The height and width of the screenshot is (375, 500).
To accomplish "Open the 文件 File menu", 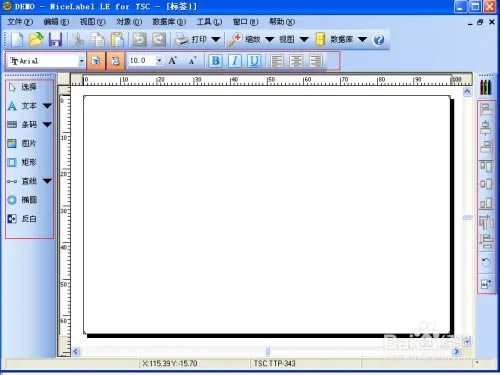I will tap(20, 22).
